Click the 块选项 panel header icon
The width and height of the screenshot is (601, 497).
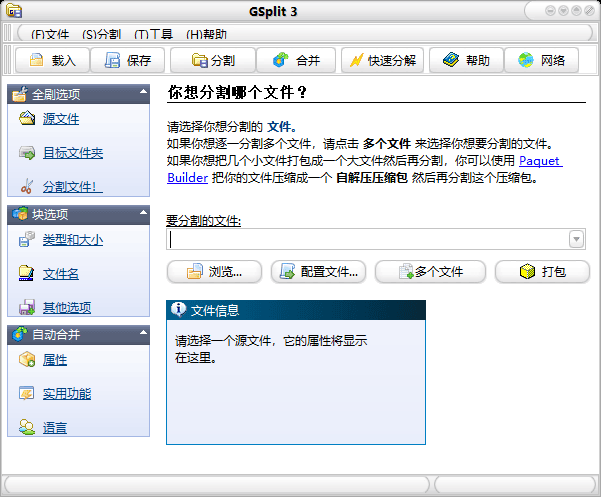click(20, 213)
